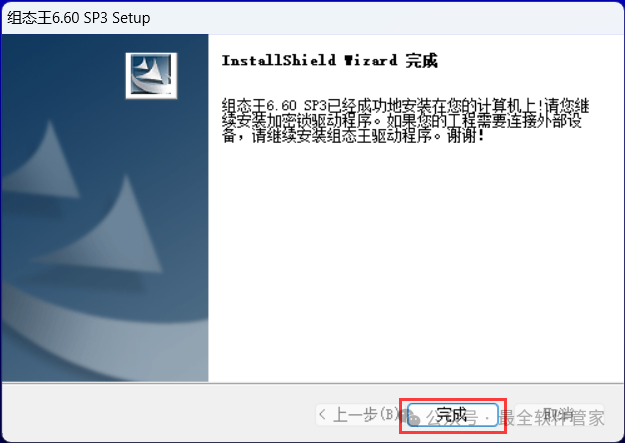Viewport: 625px width, 443px height.
Task: Click the word 完成 in the bold heading
Action: point(422,61)
